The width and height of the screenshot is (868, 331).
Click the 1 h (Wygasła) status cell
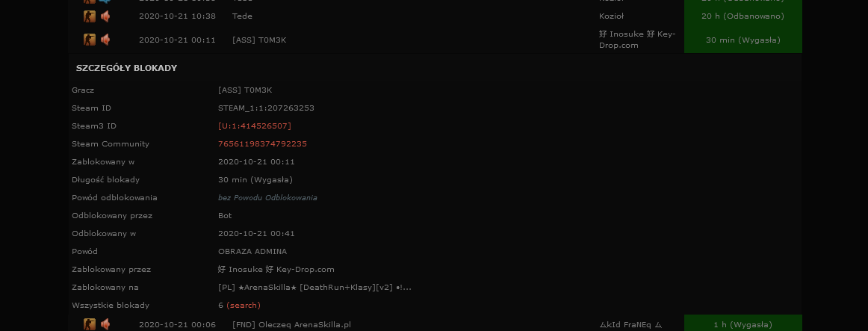tap(743, 324)
